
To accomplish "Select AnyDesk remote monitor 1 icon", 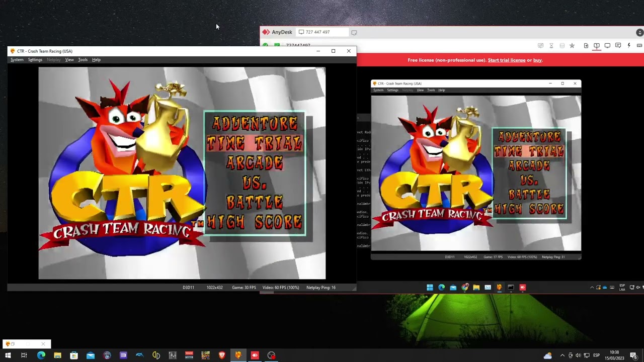I will pyautogui.click(x=597, y=46).
